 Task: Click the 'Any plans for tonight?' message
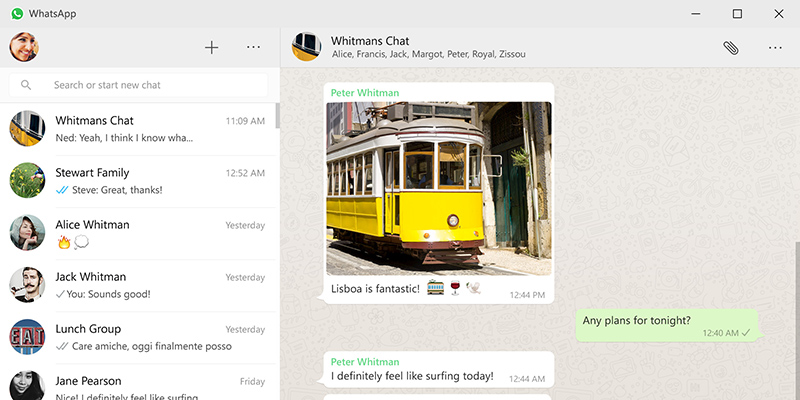point(637,321)
